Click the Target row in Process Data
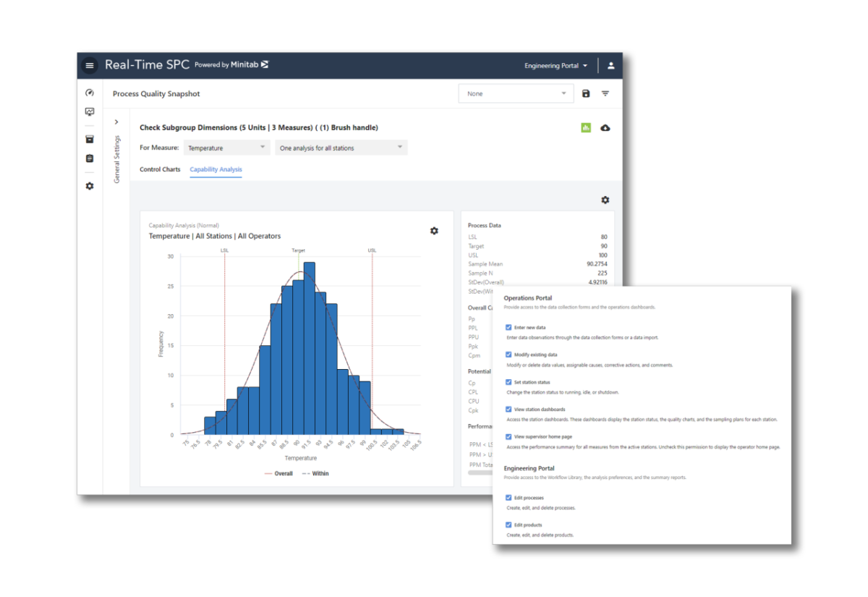This screenshot has width=868, height=597. coord(537,246)
